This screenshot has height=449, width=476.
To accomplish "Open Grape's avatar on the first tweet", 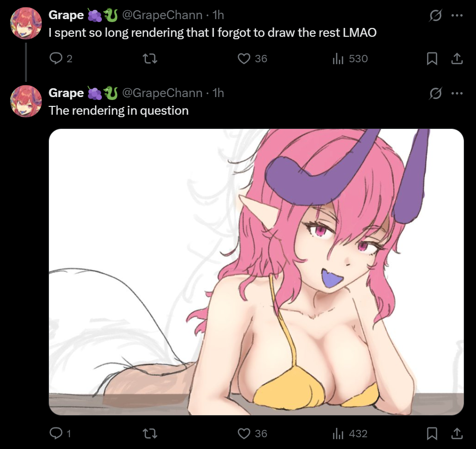I will [26, 24].
